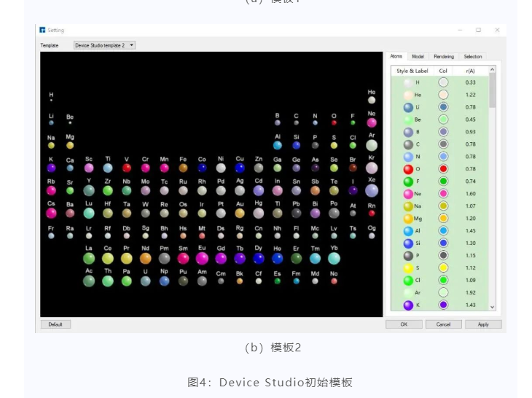Click radius value 0.93 for B

click(x=470, y=132)
